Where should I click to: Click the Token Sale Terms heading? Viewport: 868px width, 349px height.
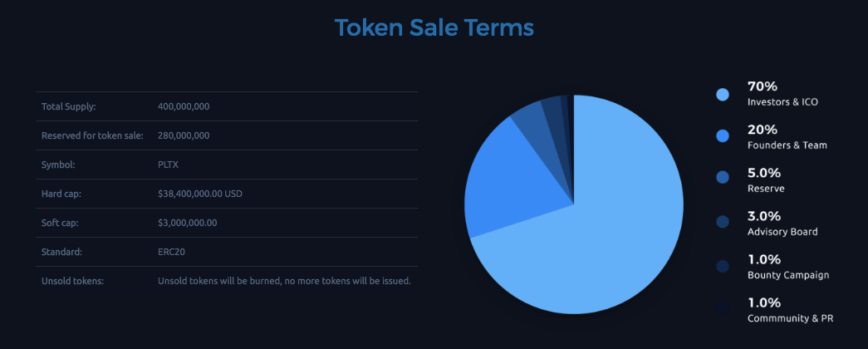[x=434, y=27]
